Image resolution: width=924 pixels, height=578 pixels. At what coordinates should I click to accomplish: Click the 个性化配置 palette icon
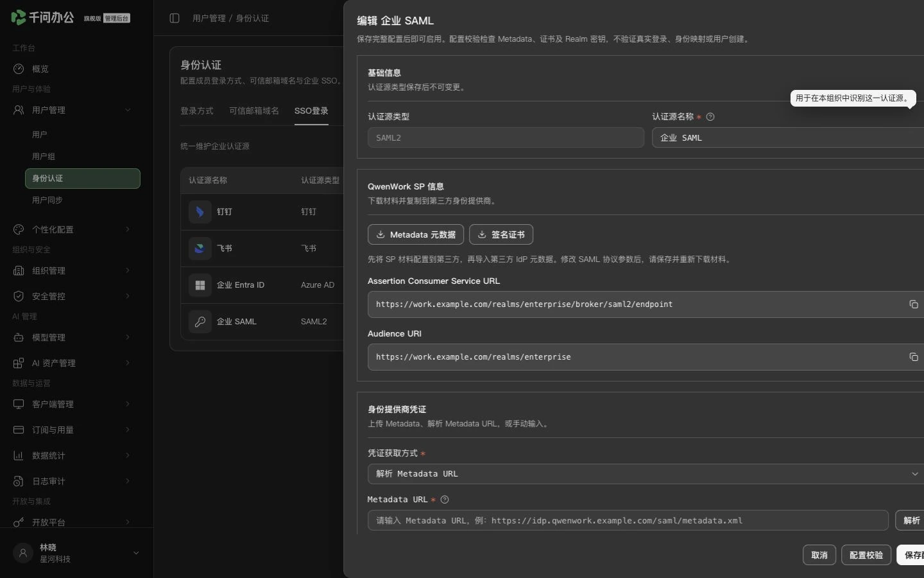19,229
